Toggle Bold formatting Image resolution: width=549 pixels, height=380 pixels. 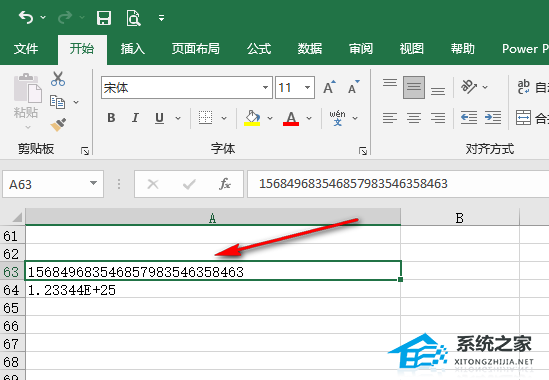pos(111,118)
